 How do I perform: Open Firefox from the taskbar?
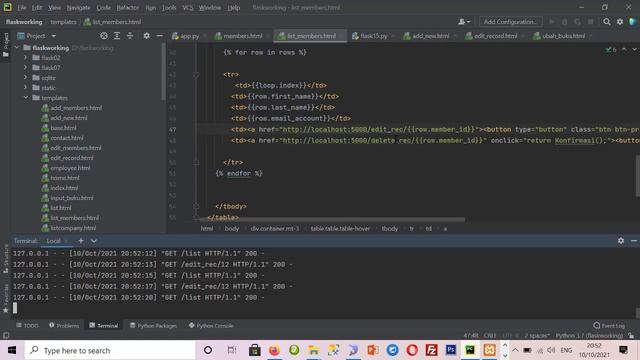[x=274, y=350]
